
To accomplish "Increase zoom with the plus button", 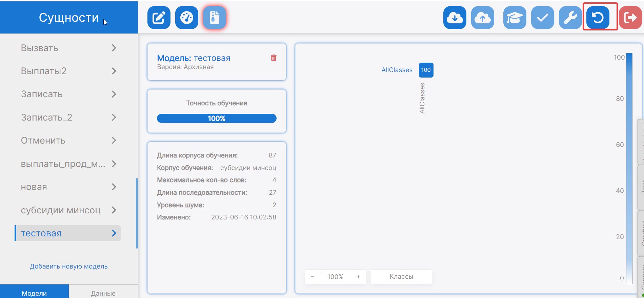I will [358, 277].
